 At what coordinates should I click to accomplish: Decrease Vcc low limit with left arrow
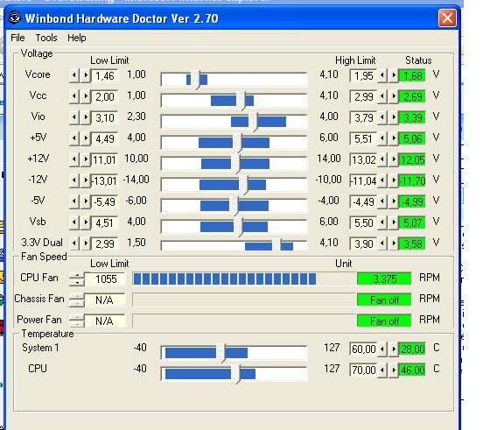73,96
